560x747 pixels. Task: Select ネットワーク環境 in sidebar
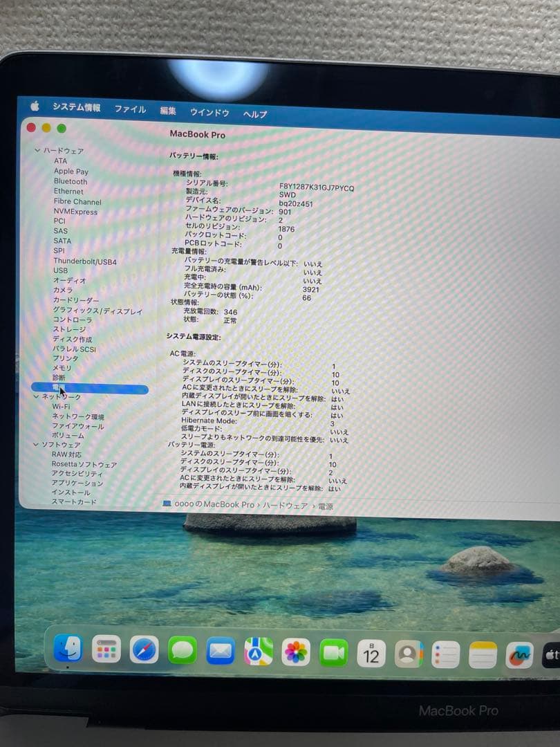pyautogui.click(x=78, y=416)
